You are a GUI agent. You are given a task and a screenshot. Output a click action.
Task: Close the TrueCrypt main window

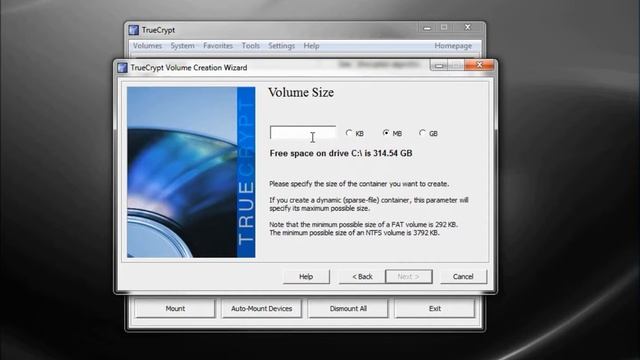(x=468, y=27)
